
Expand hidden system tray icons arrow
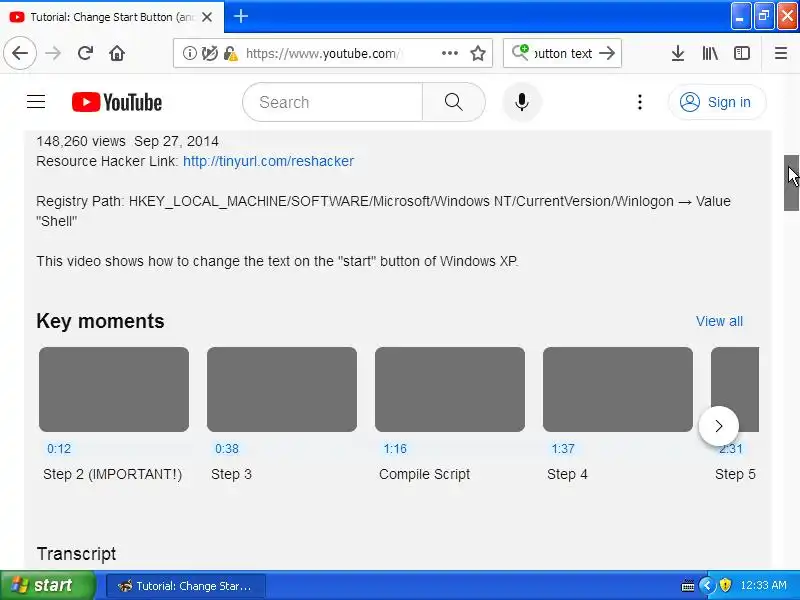[707, 585]
